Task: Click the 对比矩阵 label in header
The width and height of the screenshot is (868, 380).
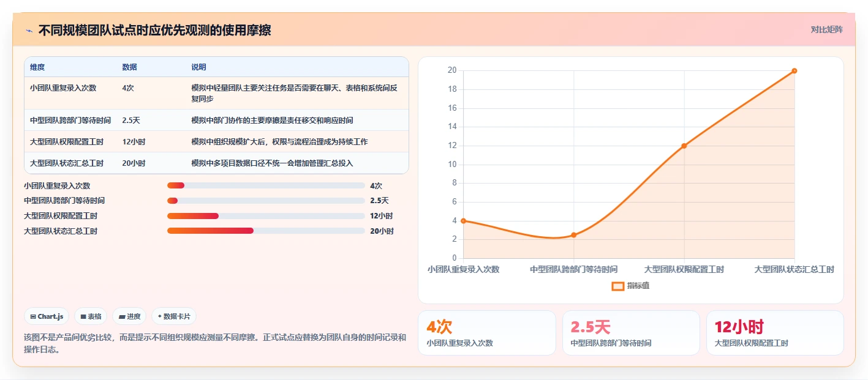Action: coord(826,29)
